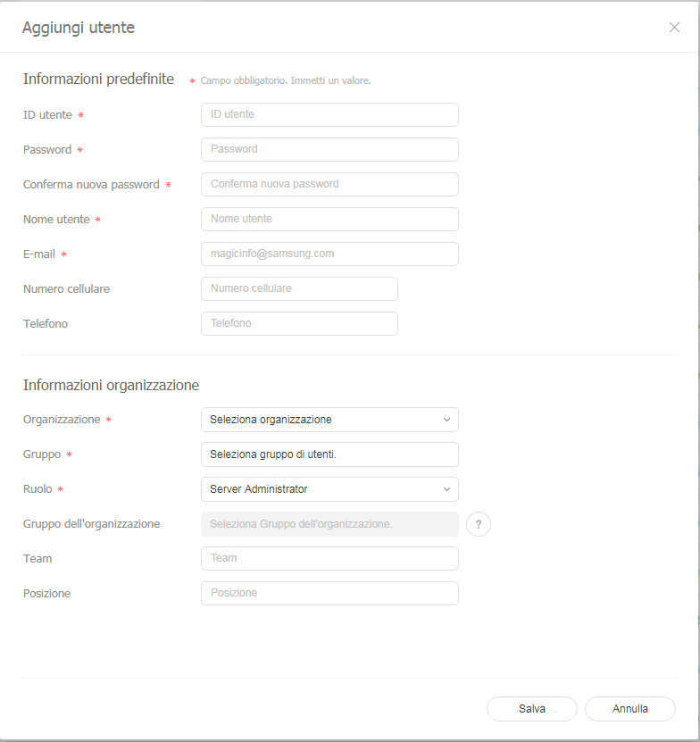
Task: Click the Nome utente text box
Action: (329, 219)
